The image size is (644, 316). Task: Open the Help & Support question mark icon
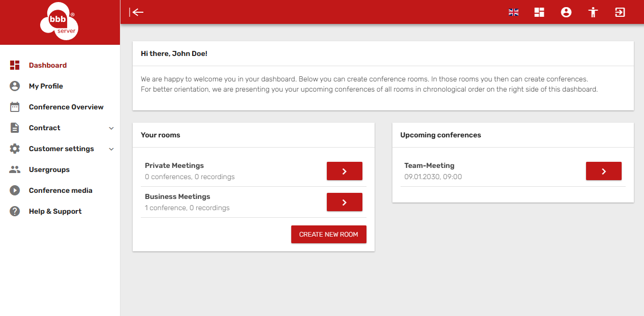click(15, 211)
